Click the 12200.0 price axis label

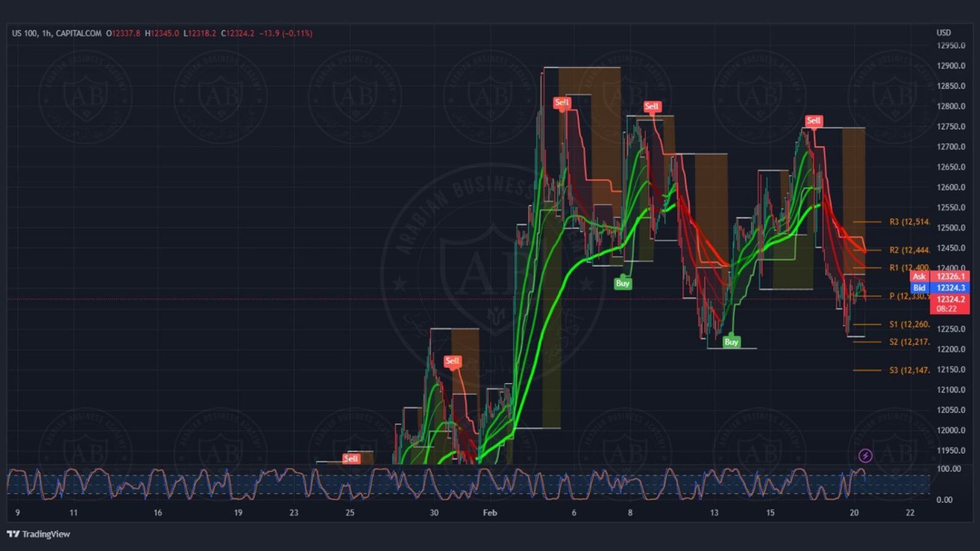click(x=951, y=349)
